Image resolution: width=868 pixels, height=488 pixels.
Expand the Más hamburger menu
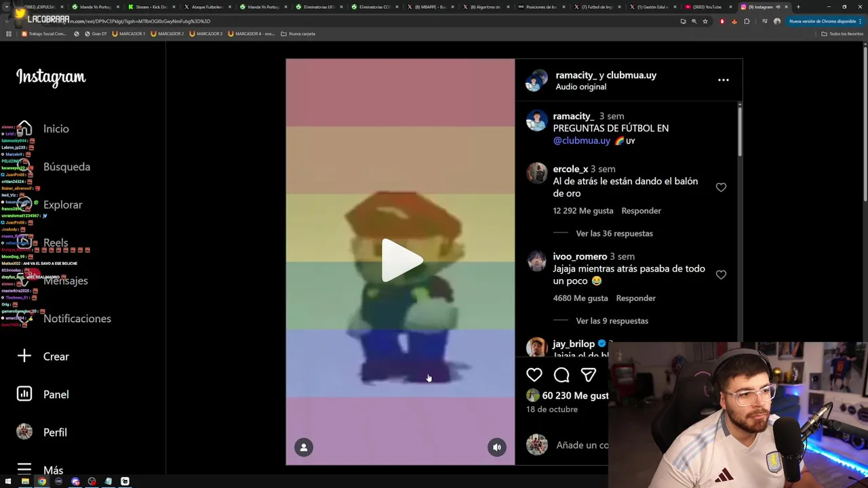24,469
